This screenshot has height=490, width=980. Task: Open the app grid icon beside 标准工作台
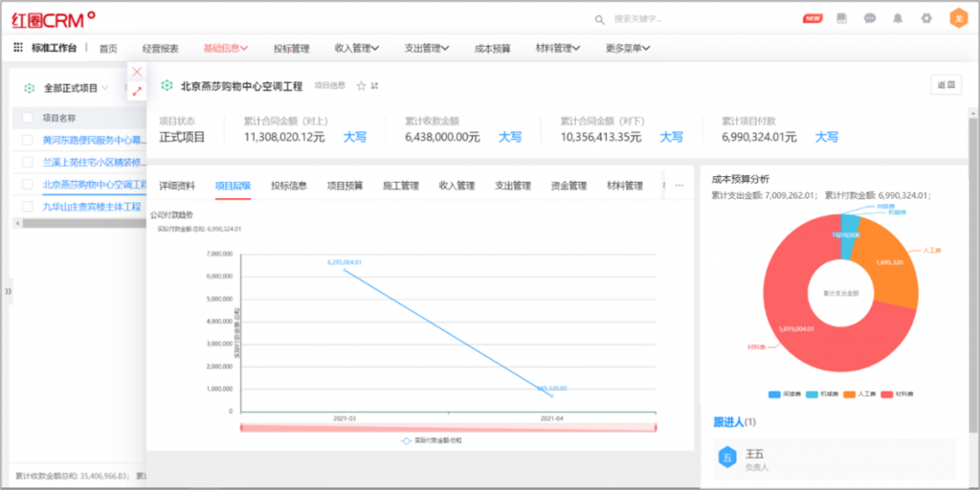click(x=18, y=48)
